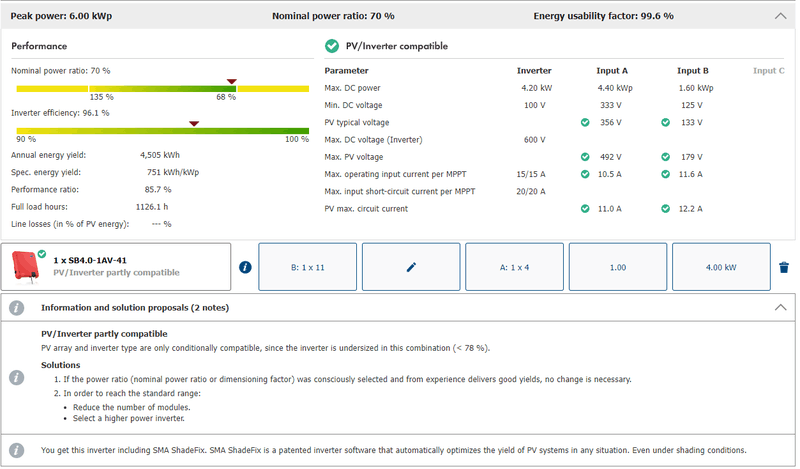Screen dimensions: 800x469
Task: Click the 1.00 value field
Action: click(618, 267)
